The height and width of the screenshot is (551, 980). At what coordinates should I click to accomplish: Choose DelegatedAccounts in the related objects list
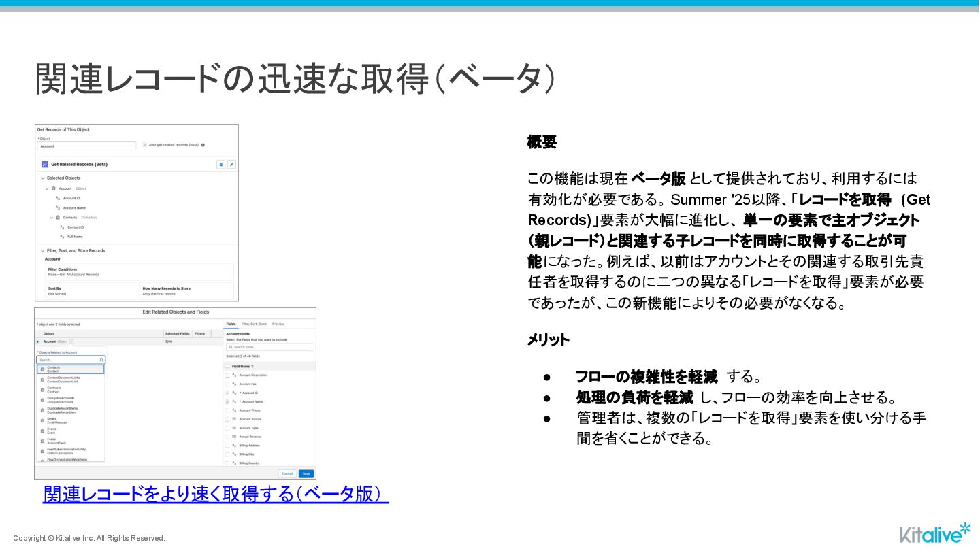71,400
